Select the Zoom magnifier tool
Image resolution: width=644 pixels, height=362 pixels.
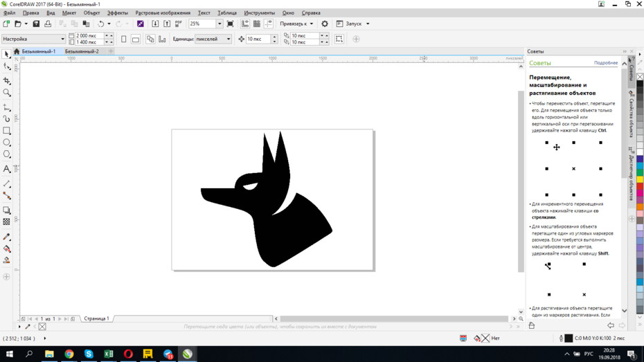point(6,93)
